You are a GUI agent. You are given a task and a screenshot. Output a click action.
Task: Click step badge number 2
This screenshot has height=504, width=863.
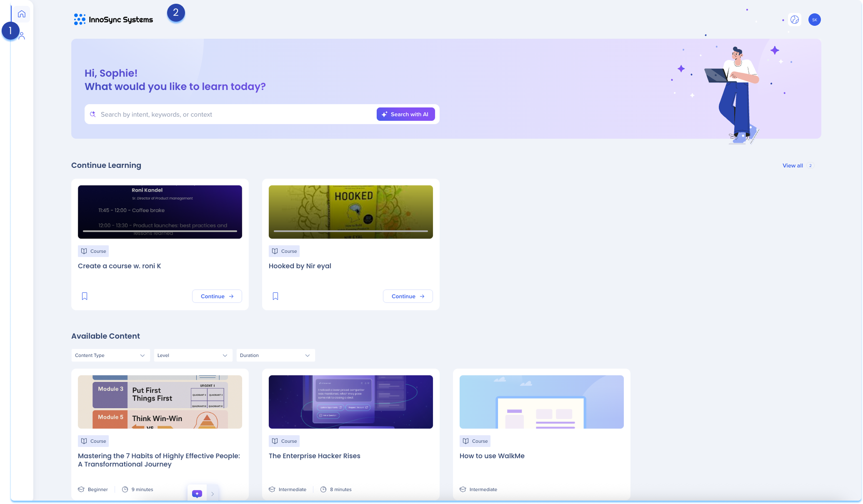[176, 13]
